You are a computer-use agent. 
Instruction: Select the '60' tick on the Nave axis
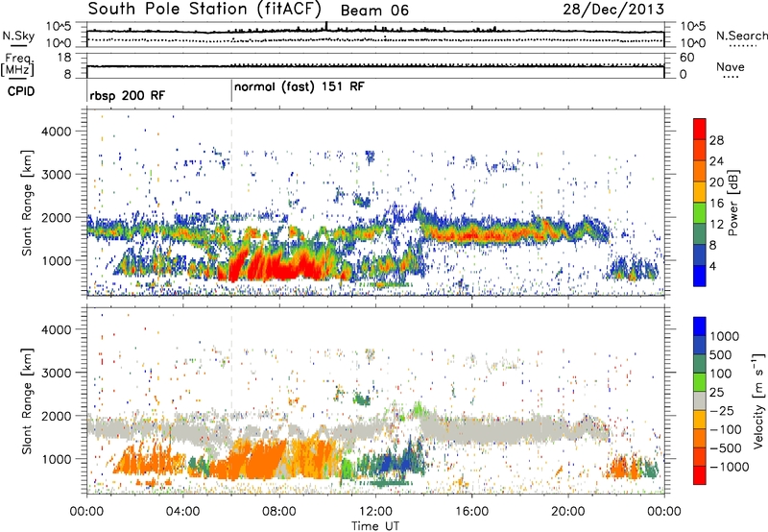pyautogui.click(x=686, y=58)
